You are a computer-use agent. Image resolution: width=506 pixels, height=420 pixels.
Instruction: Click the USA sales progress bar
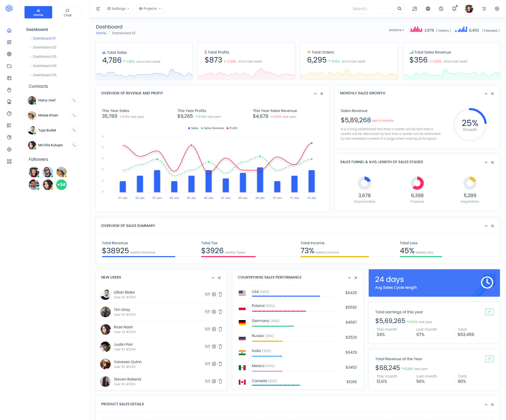(x=286, y=296)
